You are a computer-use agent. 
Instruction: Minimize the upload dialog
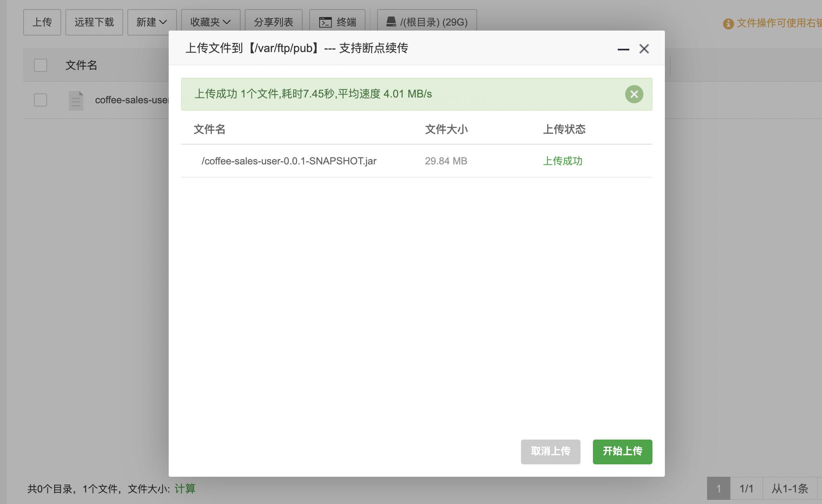[623, 49]
